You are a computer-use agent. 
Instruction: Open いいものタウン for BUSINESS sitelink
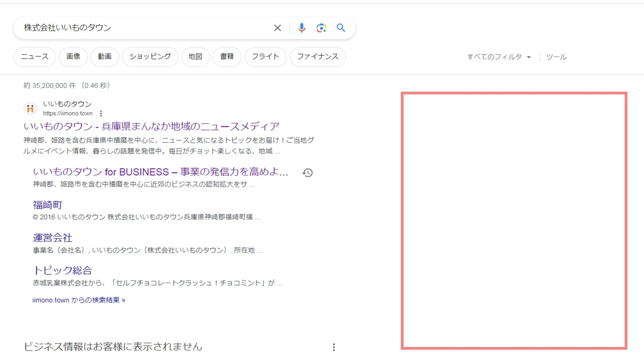point(160,172)
